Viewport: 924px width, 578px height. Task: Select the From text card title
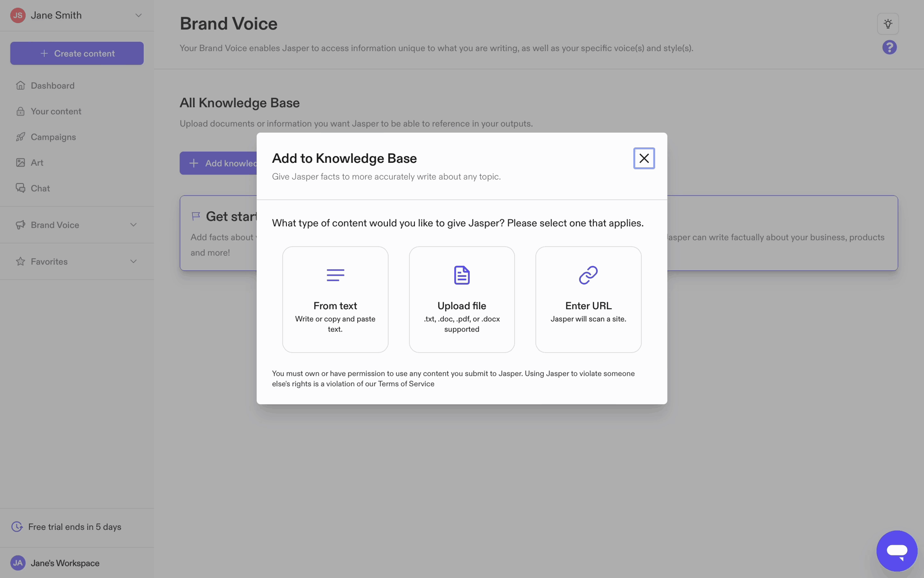[x=335, y=306]
